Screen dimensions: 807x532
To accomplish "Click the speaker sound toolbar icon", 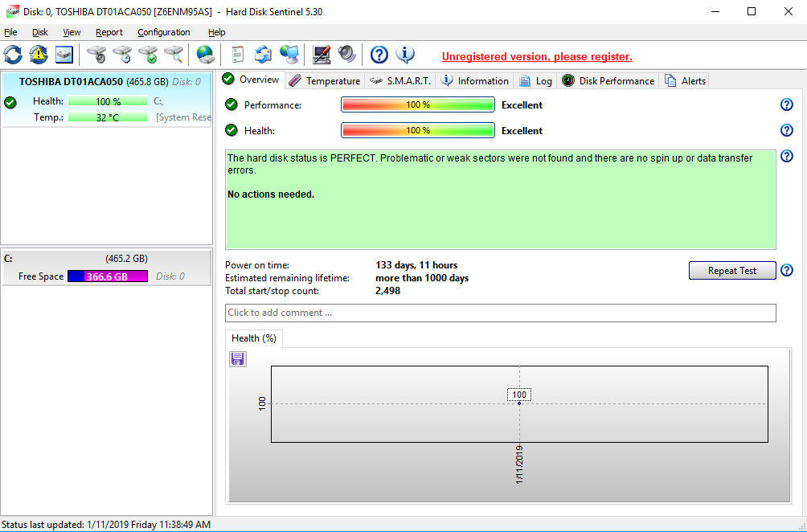I will click(x=346, y=55).
